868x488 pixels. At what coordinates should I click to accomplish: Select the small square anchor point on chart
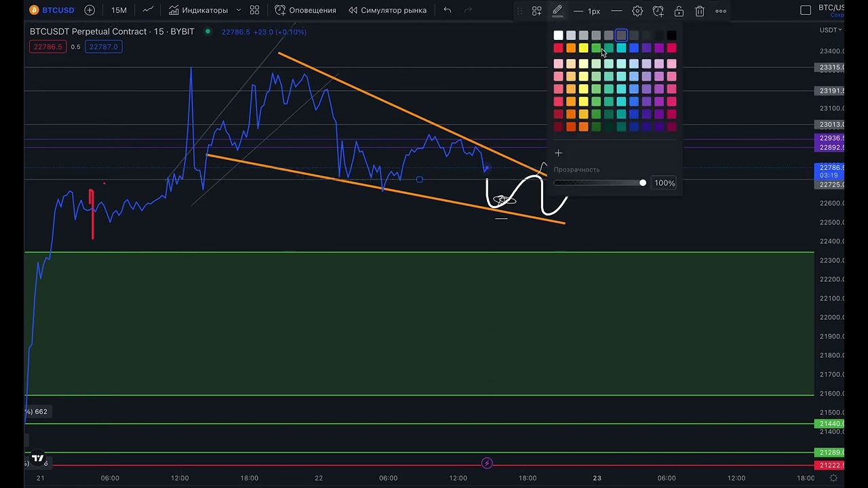(420, 180)
